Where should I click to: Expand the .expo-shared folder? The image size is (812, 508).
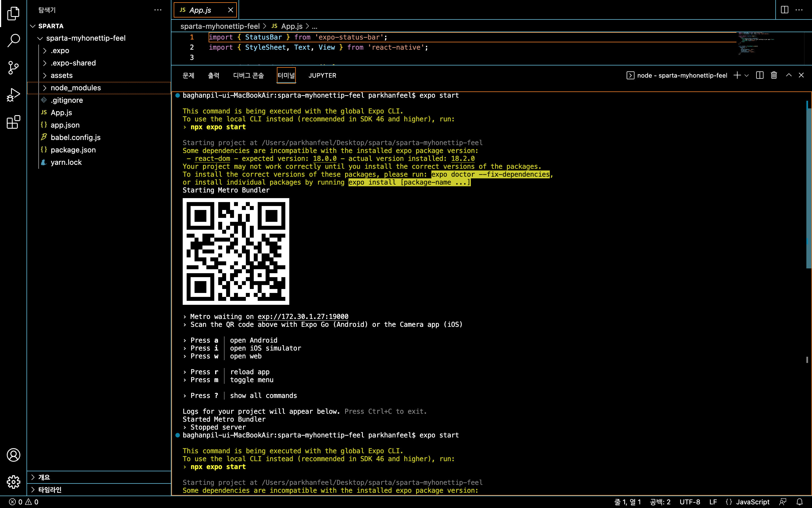tap(45, 63)
